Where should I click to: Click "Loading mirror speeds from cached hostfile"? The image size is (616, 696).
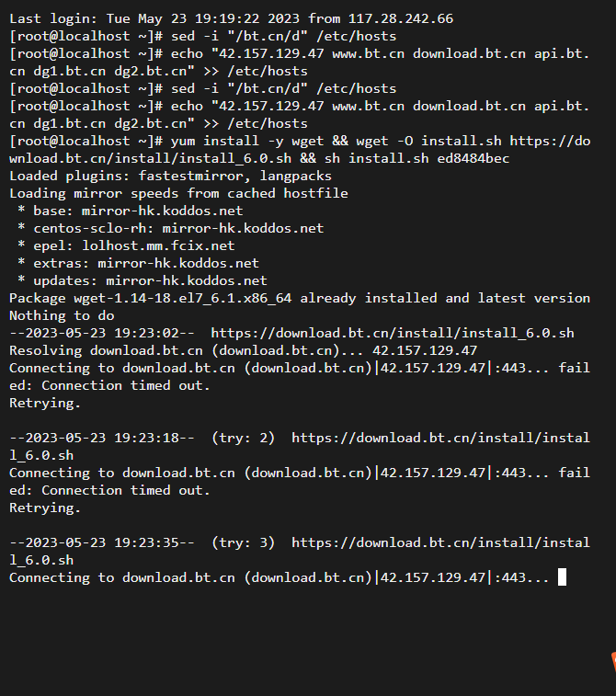click(178, 193)
